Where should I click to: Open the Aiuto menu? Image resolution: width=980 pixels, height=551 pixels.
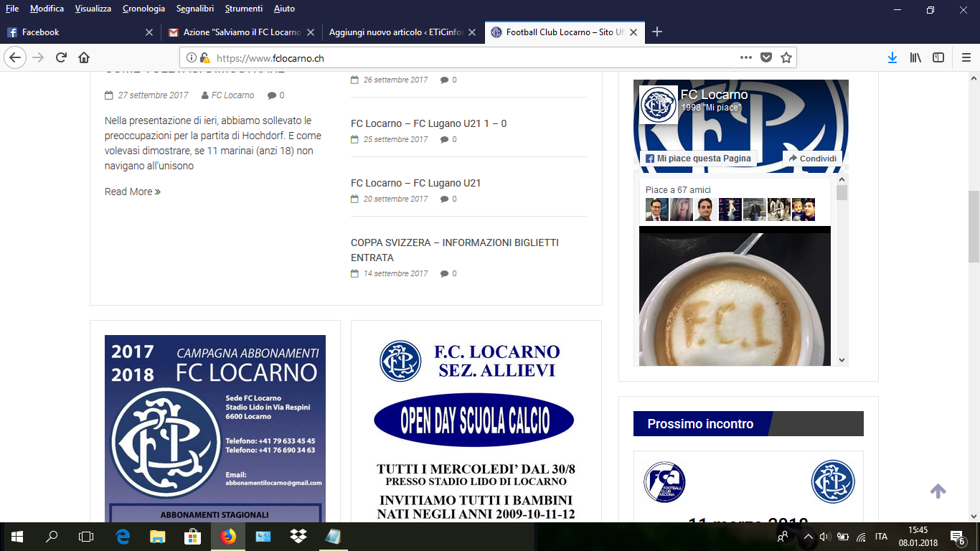pos(284,9)
